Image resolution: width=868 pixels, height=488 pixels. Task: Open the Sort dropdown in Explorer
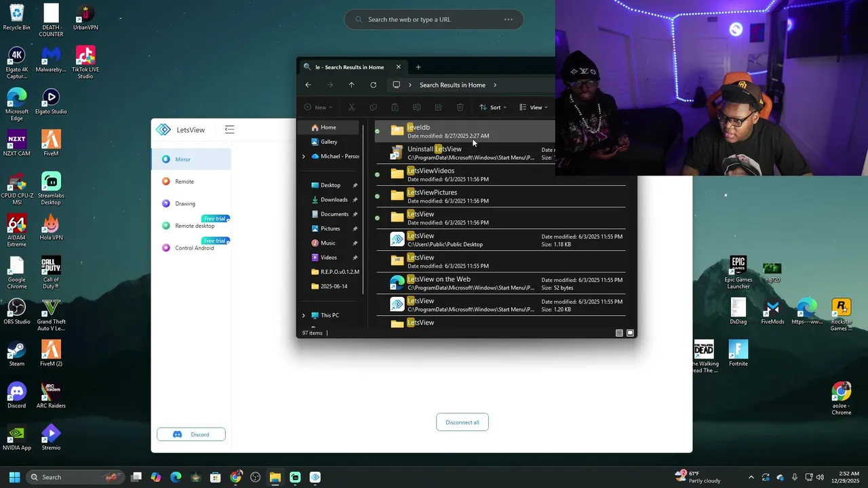(493, 107)
